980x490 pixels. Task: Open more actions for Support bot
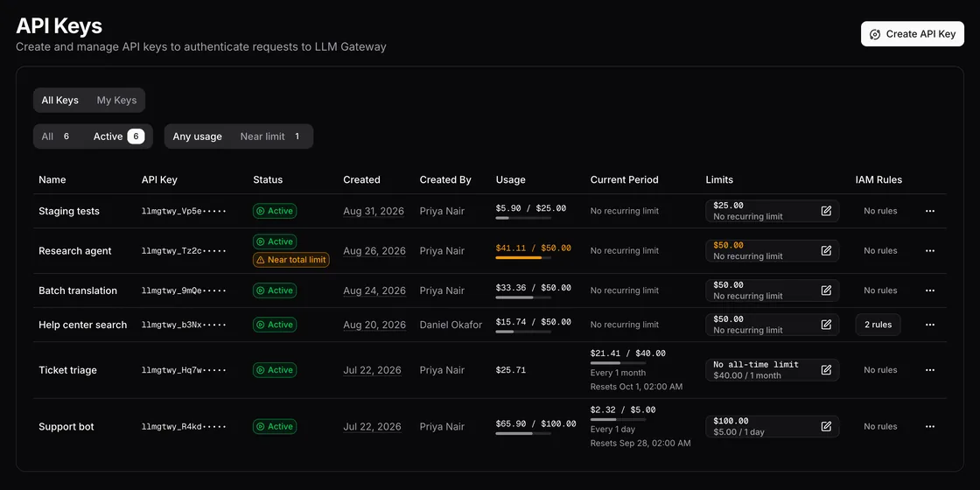click(x=930, y=427)
